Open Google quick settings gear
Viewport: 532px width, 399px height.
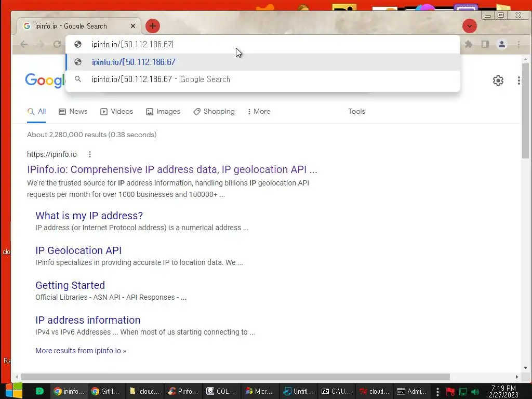coord(498,81)
